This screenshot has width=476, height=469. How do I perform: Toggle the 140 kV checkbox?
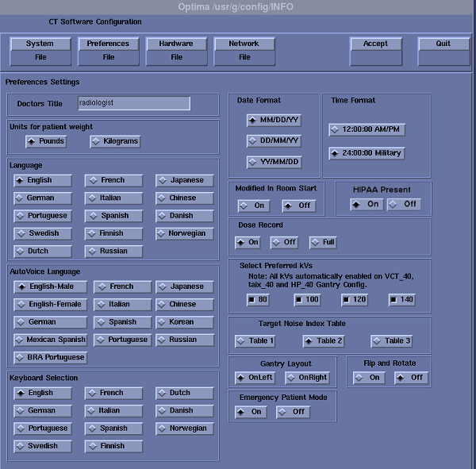pyautogui.click(x=401, y=299)
